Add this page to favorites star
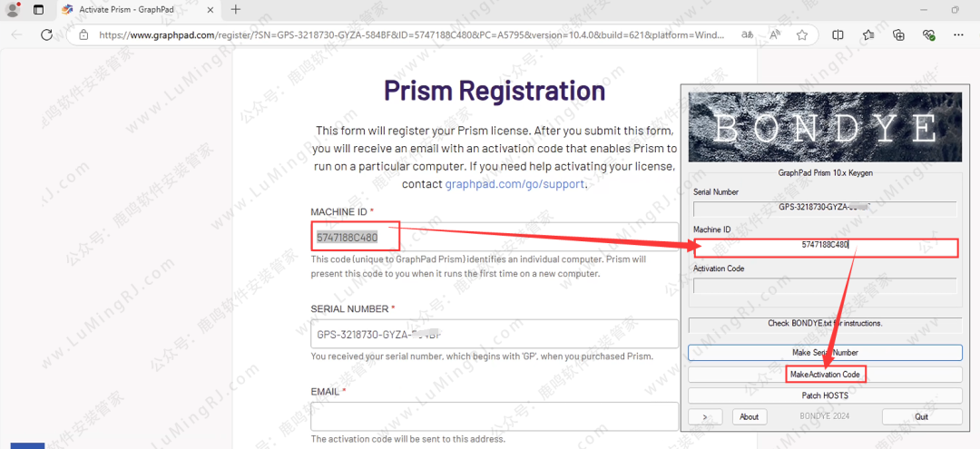 pyautogui.click(x=802, y=35)
